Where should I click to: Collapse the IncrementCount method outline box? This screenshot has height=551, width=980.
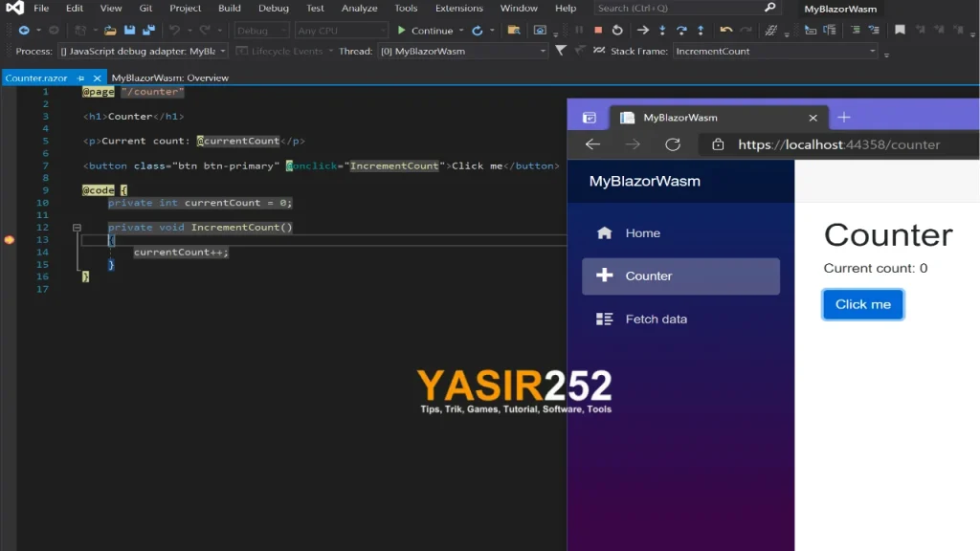[x=77, y=228]
